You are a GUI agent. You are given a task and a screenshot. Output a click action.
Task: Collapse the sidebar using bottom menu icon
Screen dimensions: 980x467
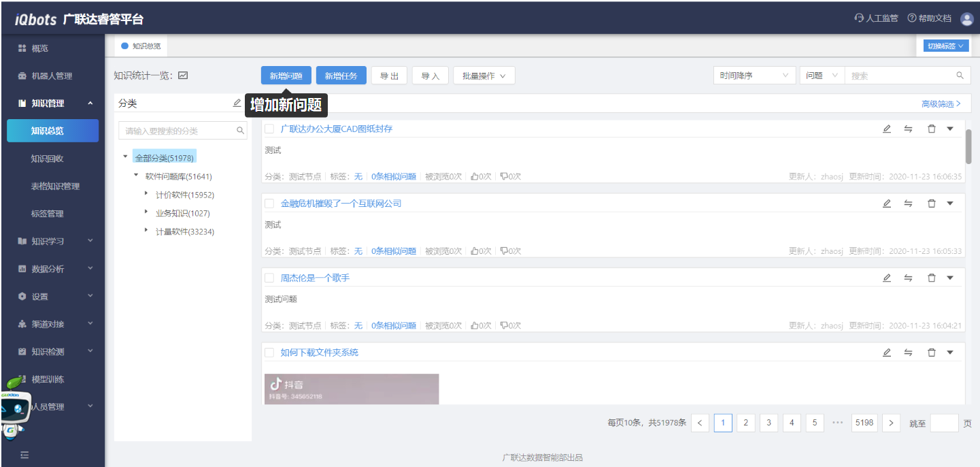(x=24, y=455)
